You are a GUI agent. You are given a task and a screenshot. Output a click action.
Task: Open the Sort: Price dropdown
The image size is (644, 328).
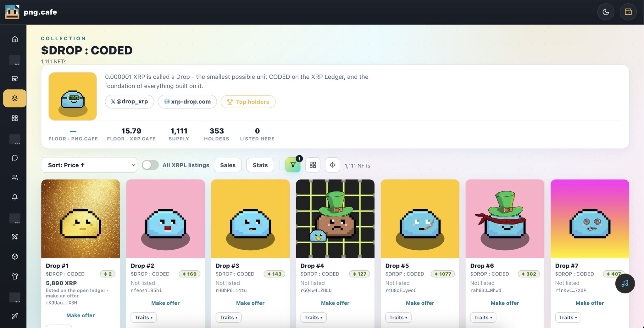89,165
